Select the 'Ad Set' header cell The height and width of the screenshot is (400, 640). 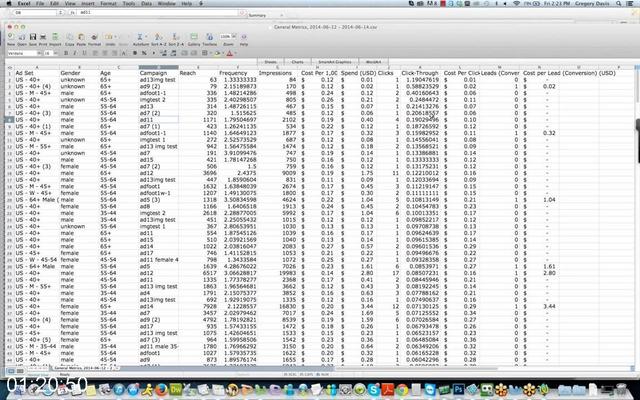click(x=37, y=73)
